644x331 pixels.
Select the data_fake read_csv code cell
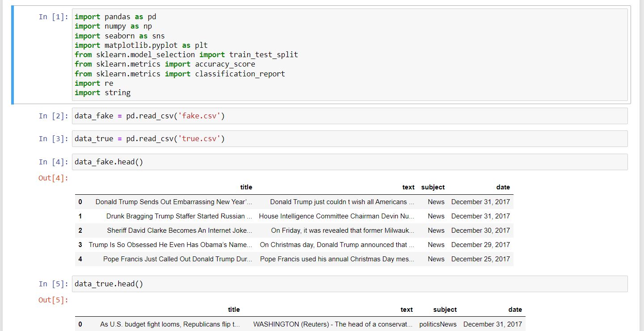coord(349,116)
